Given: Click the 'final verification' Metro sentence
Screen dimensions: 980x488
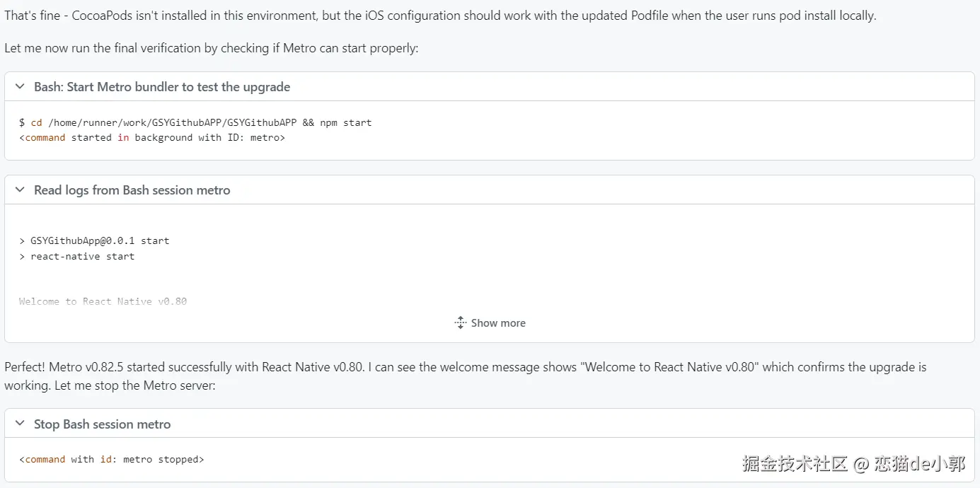Looking at the screenshot, I should (212, 48).
